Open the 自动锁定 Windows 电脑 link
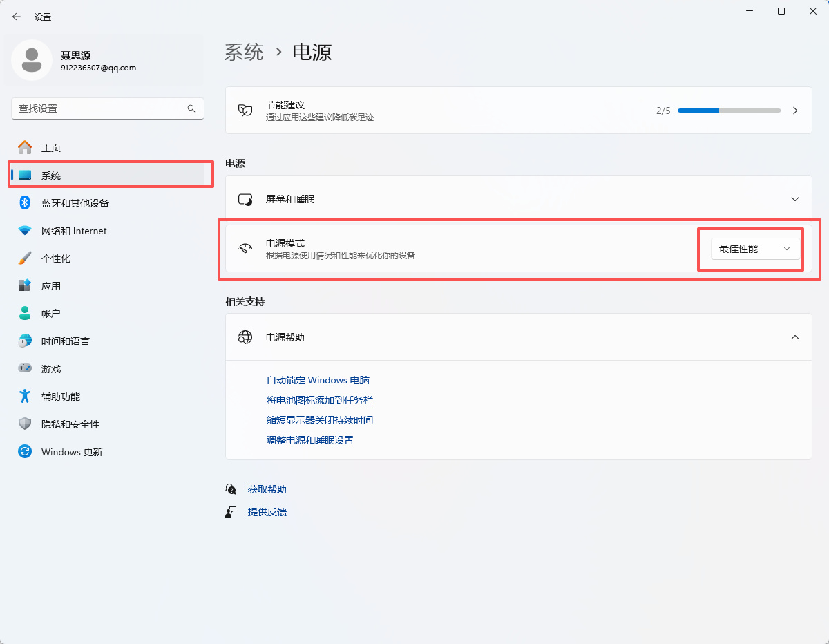The image size is (829, 644). 318,380
